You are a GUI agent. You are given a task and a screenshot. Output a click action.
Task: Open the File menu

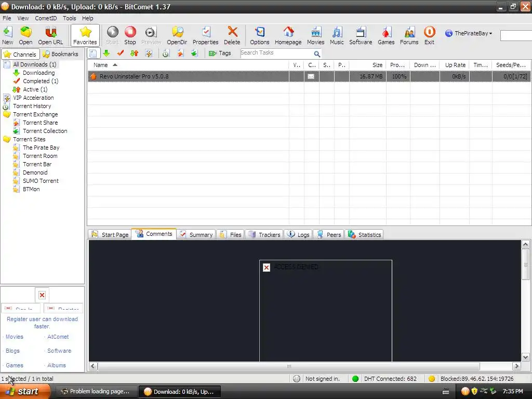point(7,18)
